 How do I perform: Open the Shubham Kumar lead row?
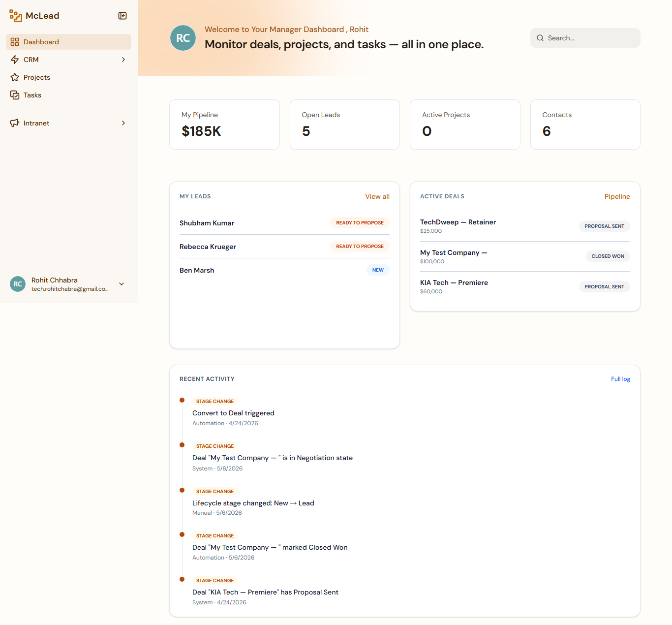284,223
